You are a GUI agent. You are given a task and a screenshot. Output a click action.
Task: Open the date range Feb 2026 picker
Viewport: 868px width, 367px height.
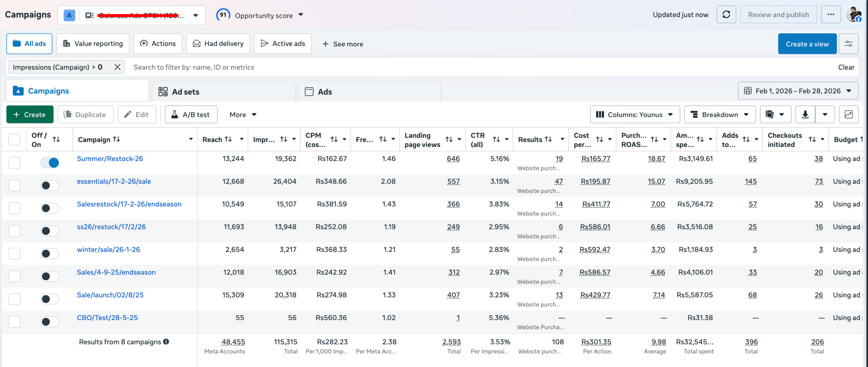click(798, 91)
